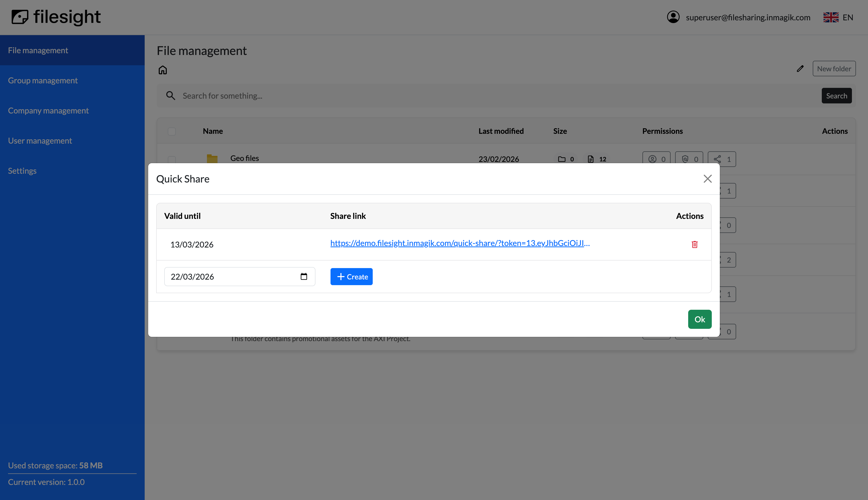Screen dimensions: 868x500
Task: Click the home icon in the breadcrumb
Action: pos(163,70)
